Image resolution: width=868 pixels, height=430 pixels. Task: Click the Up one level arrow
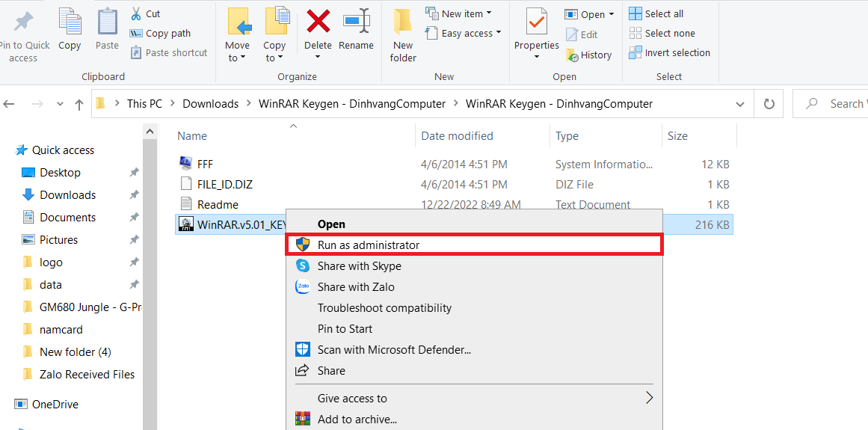tap(79, 103)
